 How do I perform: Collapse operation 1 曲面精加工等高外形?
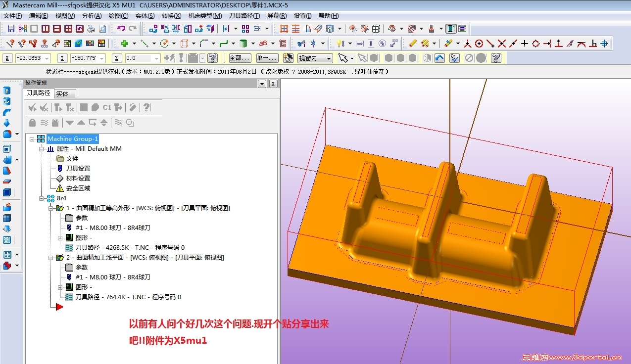(50, 208)
